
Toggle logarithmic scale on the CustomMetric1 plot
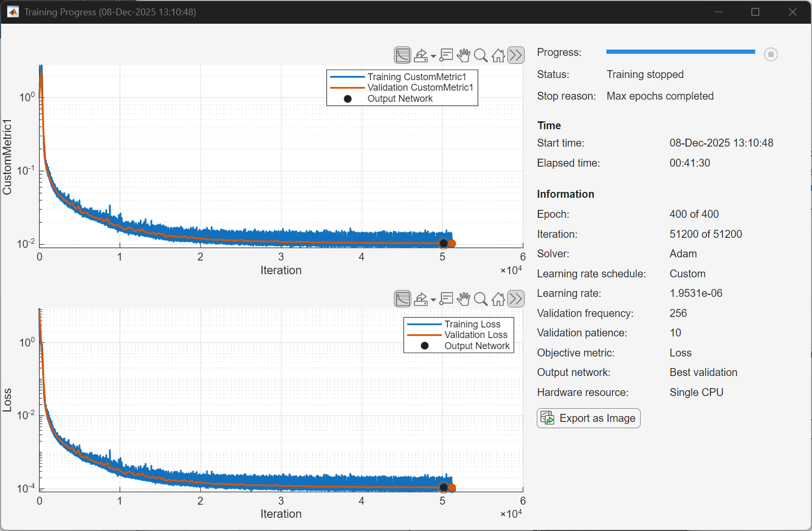402,55
